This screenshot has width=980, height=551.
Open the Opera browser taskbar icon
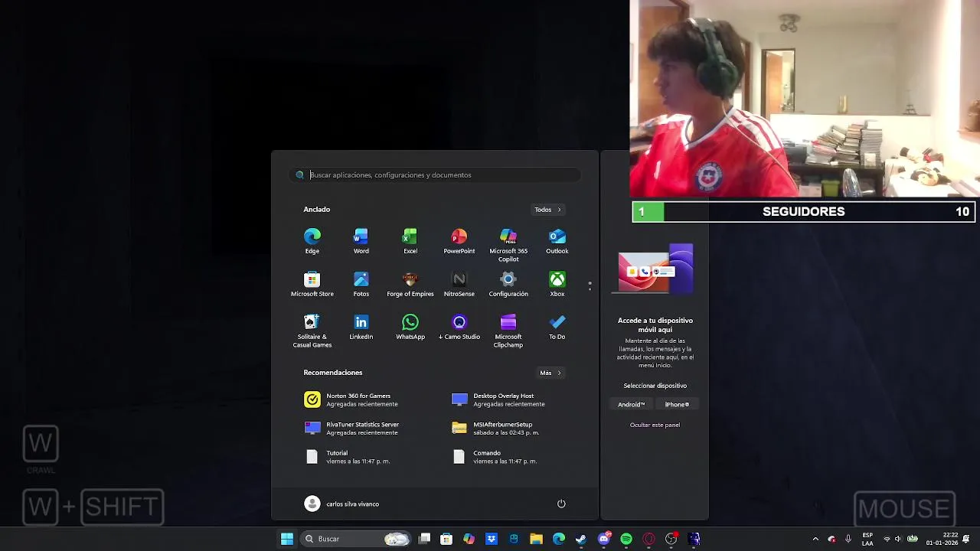pyautogui.click(x=649, y=539)
